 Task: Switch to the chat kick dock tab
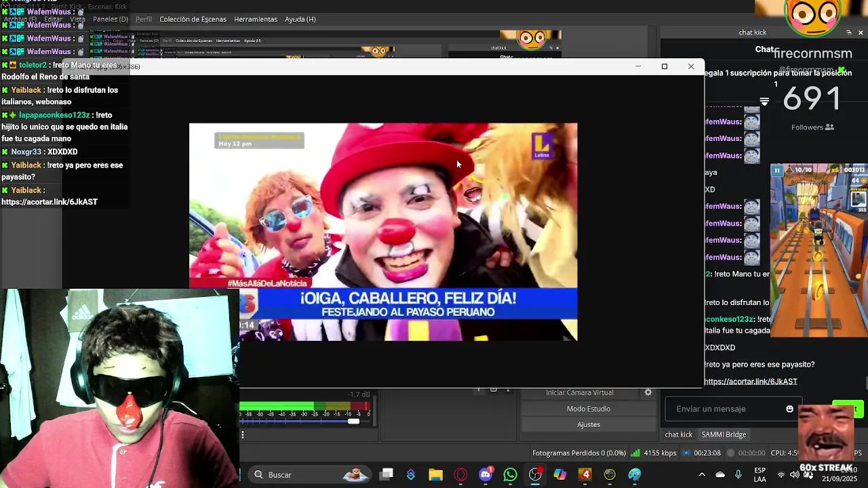[678, 434]
